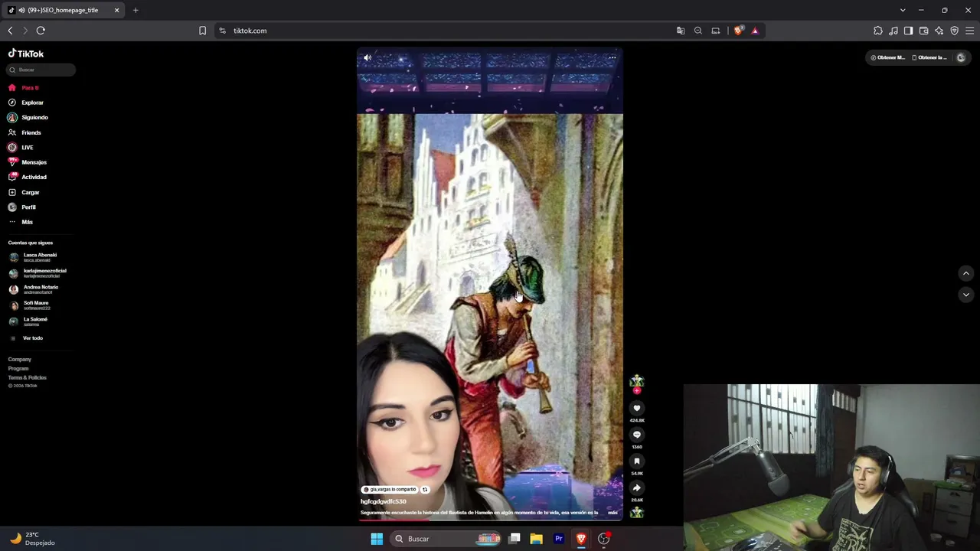Expand the caption with más
The width and height of the screenshot is (980, 551).
click(x=612, y=513)
